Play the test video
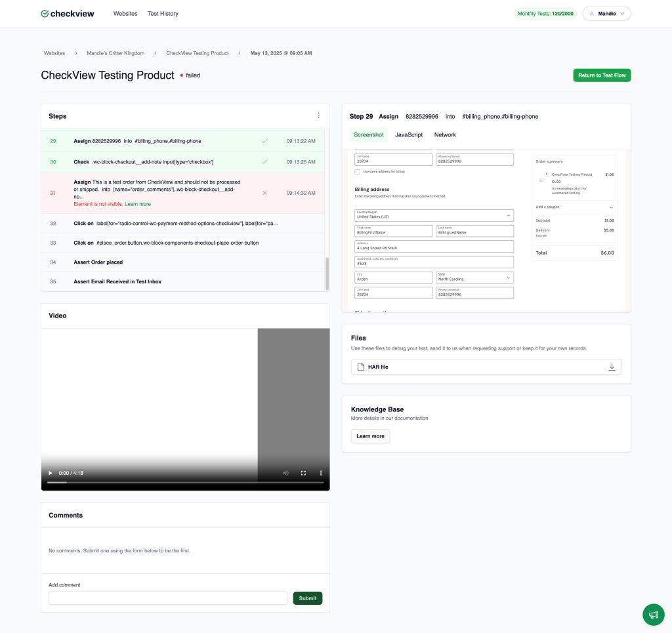Image resolution: width=672 pixels, height=633 pixels. click(50, 473)
